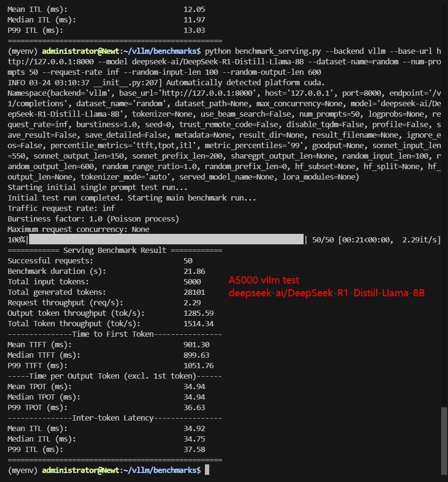Click the 'Inter-token Latency' section header
Viewport: 448px width, 482px height.
(115, 418)
